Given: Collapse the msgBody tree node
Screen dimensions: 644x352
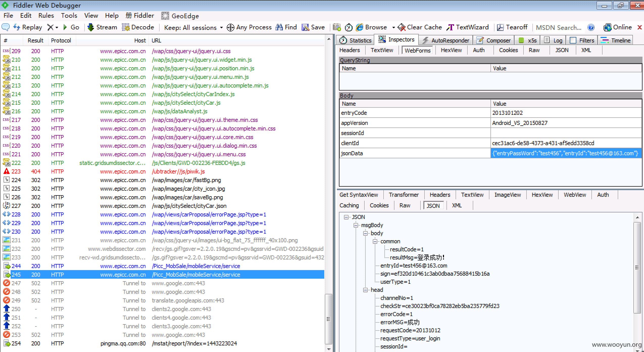Looking at the screenshot, I should [356, 225].
